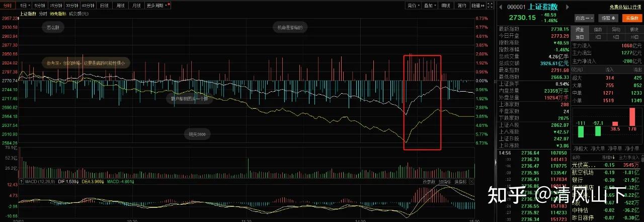Show the 周线 weekly chart

(x=121, y=6)
